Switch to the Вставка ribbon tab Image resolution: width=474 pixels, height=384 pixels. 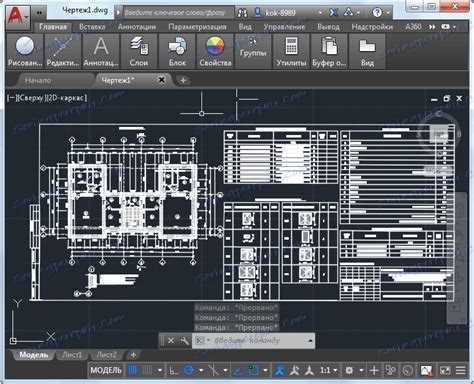(92, 27)
